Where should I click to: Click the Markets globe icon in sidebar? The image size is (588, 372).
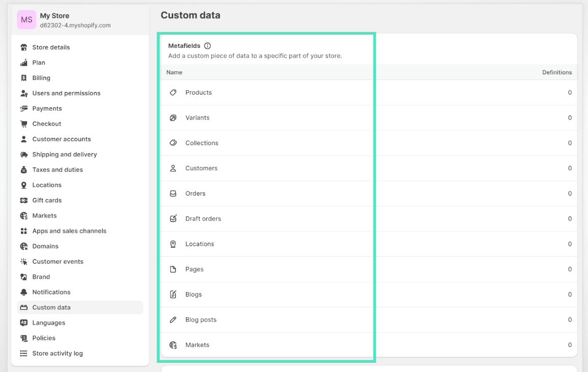coord(23,215)
